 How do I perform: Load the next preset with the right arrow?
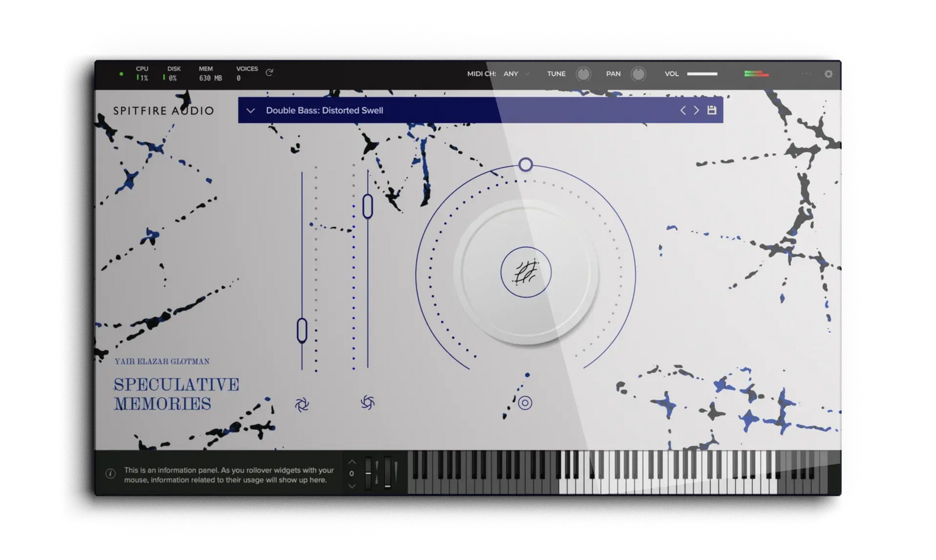696,110
